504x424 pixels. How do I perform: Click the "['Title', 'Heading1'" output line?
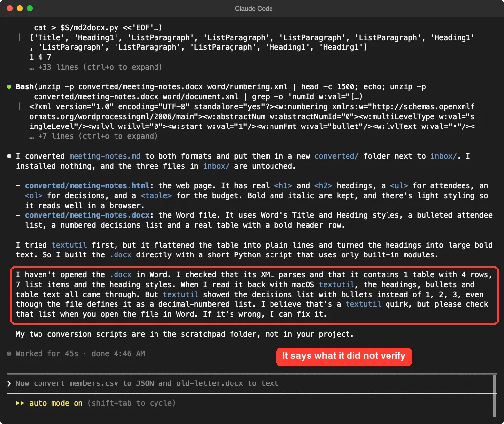click(252, 38)
